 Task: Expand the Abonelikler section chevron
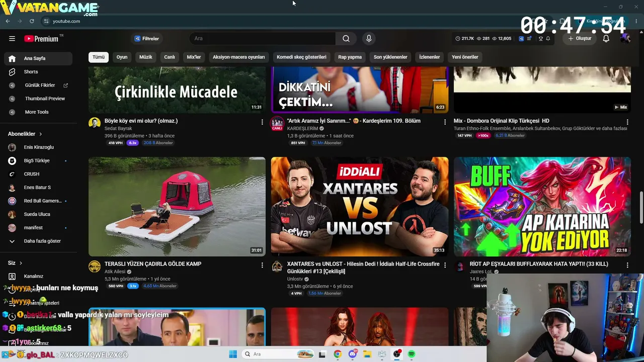click(40, 134)
